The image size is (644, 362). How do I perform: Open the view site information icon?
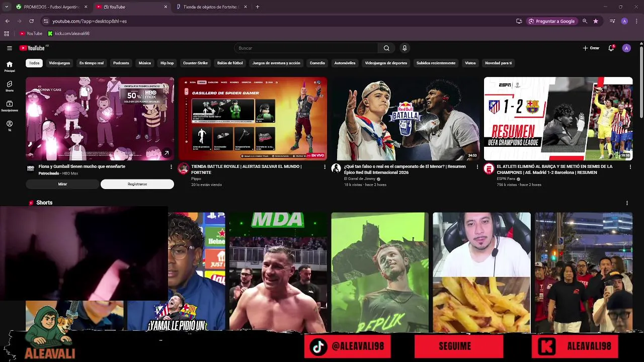click(x=46, y=21)
